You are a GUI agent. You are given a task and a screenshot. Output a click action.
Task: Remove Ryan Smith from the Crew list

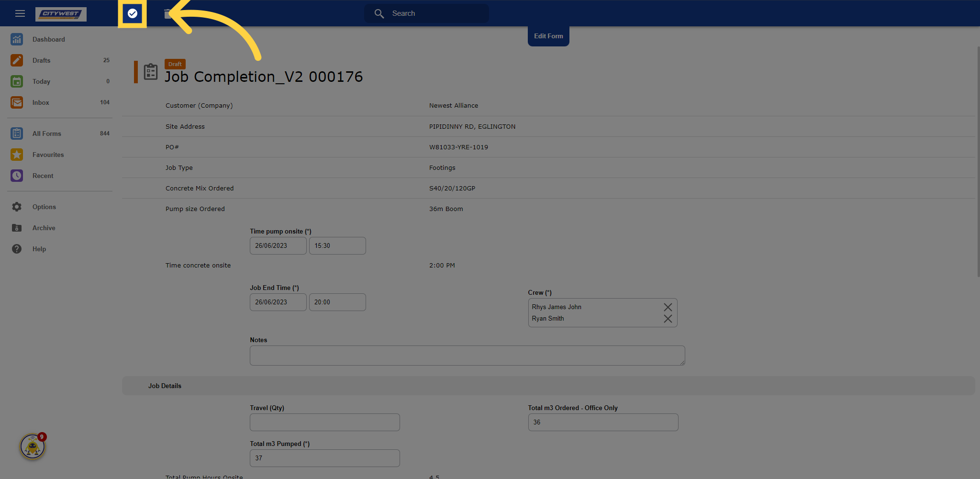[x=668, y=318]
